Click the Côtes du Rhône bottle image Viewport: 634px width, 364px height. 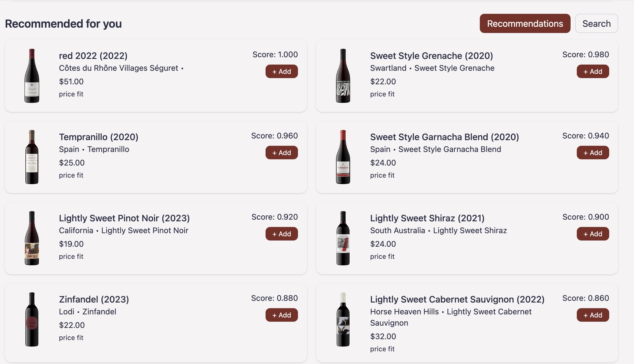32,76
